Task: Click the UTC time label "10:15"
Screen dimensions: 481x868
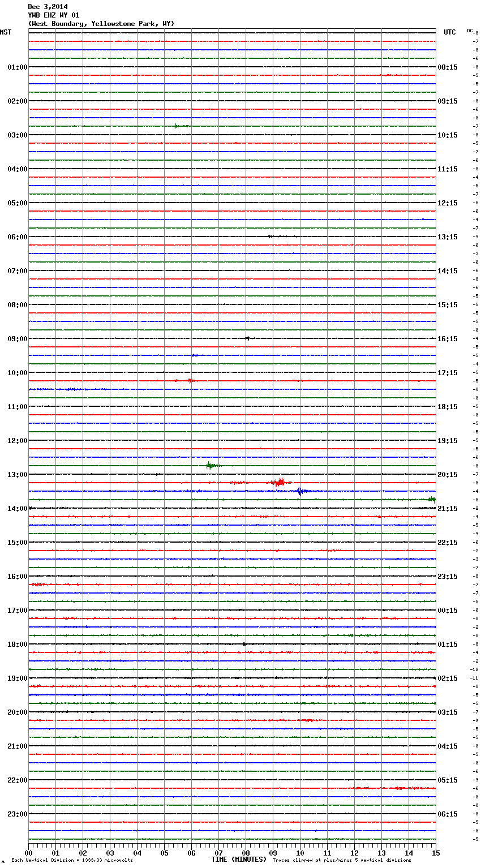Action: click(448, 135)
